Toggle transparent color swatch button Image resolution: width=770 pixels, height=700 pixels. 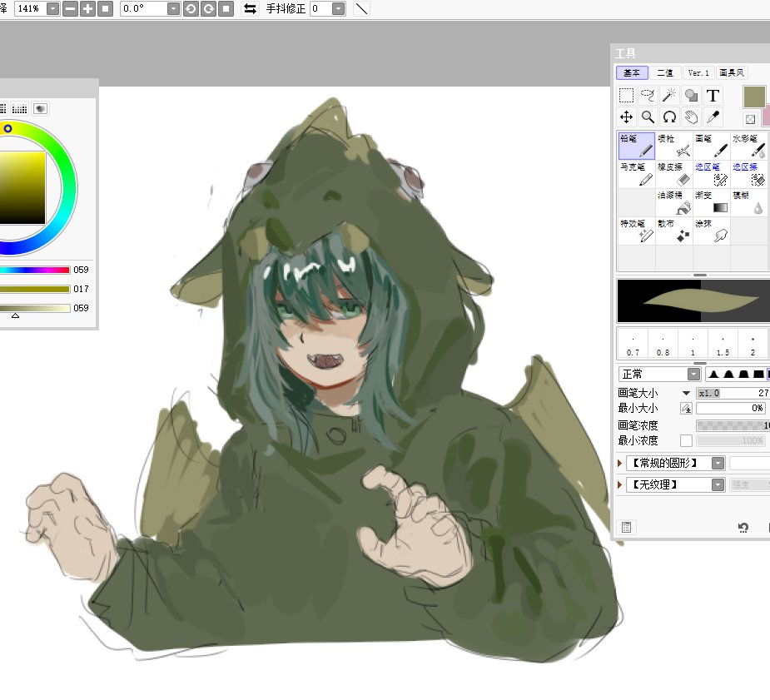pyautogui.click(x=750, y=119)
